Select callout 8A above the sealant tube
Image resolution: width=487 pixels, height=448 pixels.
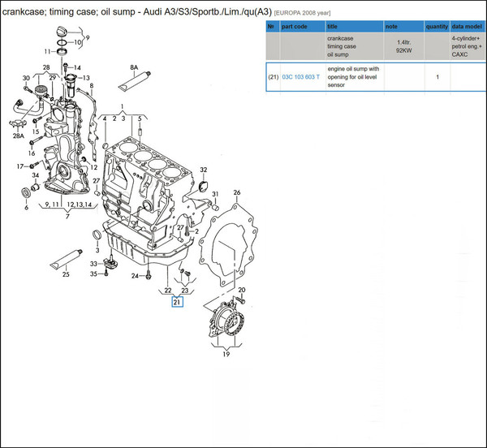pos(134,68)
